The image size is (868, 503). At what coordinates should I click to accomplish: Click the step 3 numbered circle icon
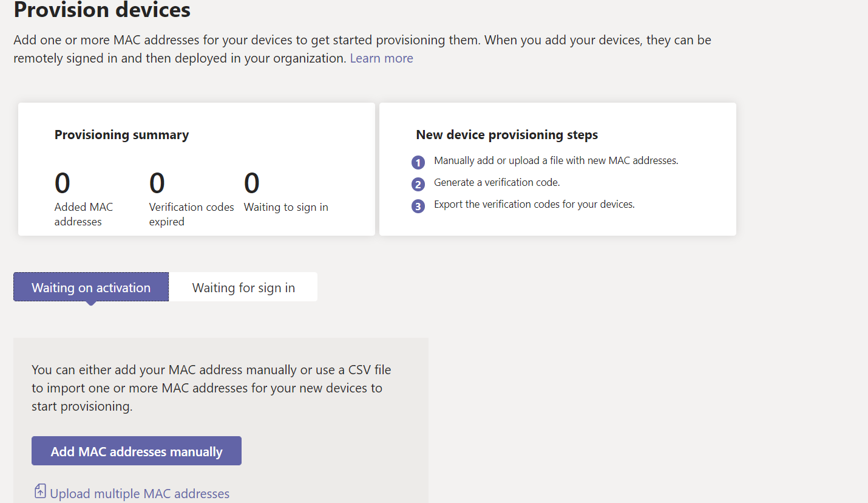418,207
